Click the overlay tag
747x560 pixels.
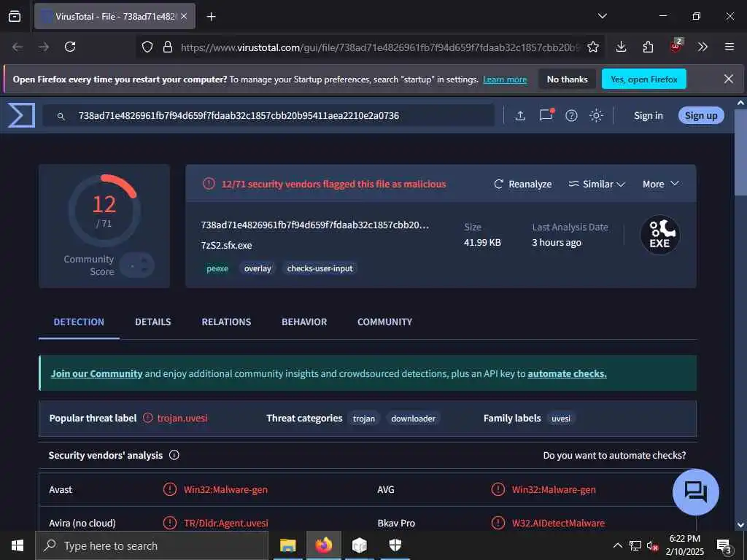click(258, 268)
